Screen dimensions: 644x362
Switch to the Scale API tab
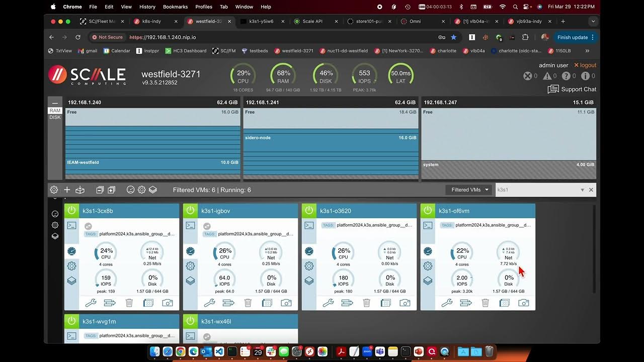[x=312, y=22]
